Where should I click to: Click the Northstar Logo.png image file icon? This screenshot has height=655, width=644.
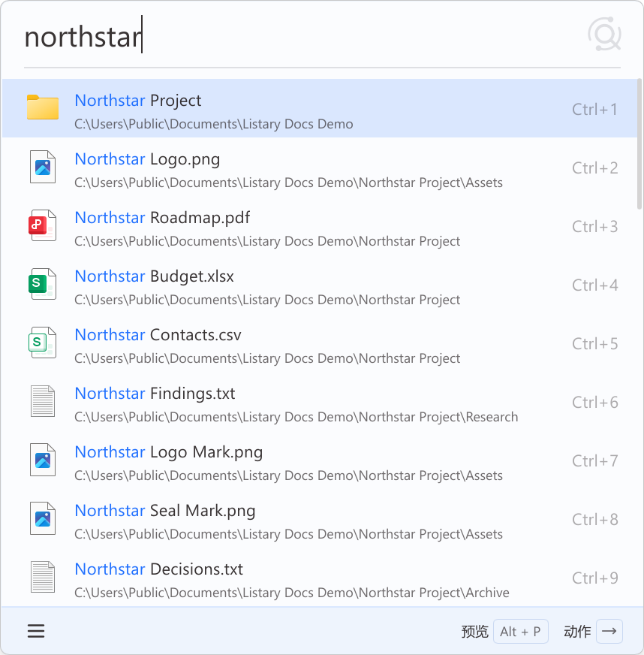(x=43, y=167)
